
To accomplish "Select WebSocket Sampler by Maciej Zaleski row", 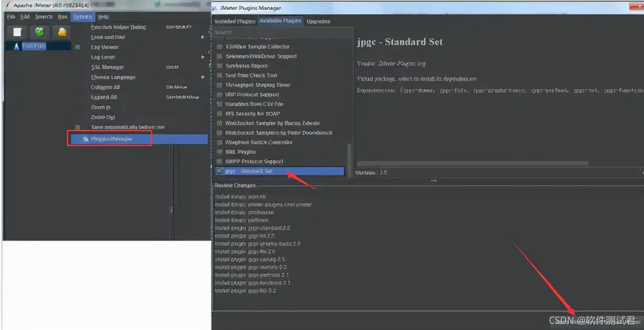I will pos(280,123).
